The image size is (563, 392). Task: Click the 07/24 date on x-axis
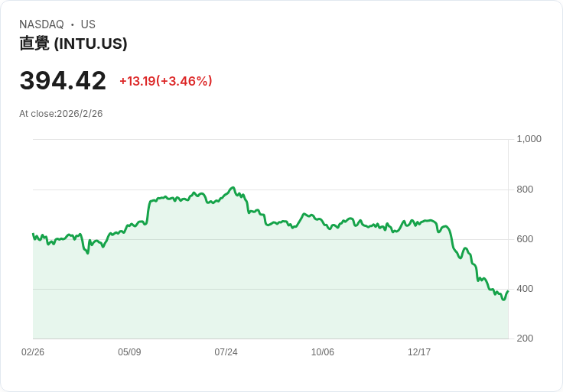click(226, 352)
